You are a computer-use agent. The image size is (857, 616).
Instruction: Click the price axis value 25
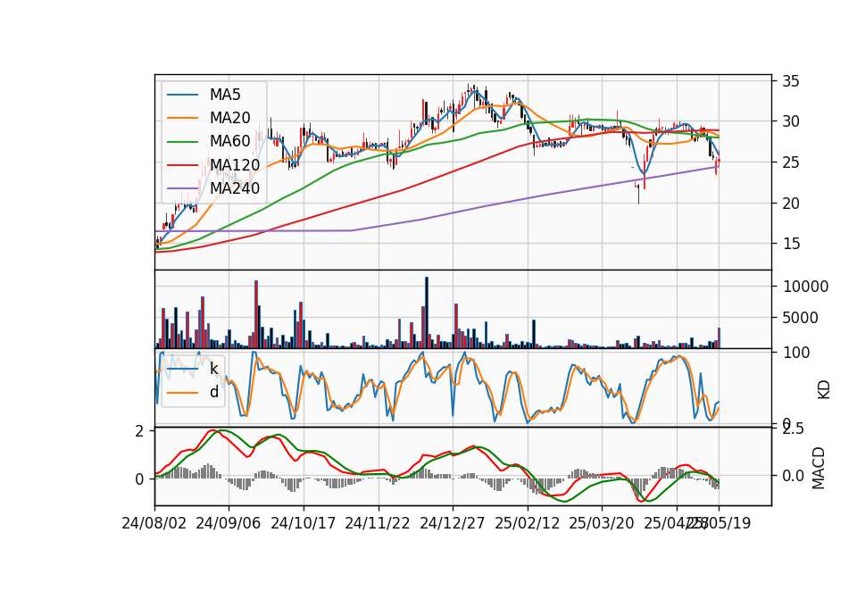[x=791, y=162]
